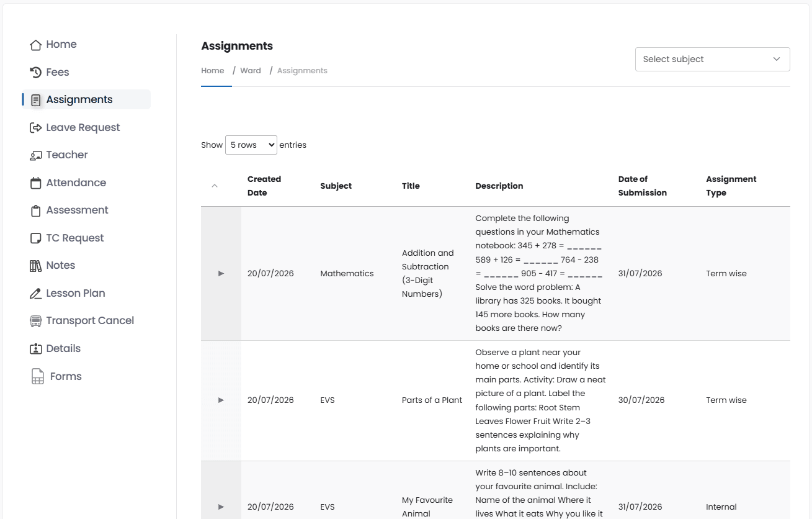The image size is (812, 519).
Task: Click the Mathematics subject cell
Action: (347, 273)
